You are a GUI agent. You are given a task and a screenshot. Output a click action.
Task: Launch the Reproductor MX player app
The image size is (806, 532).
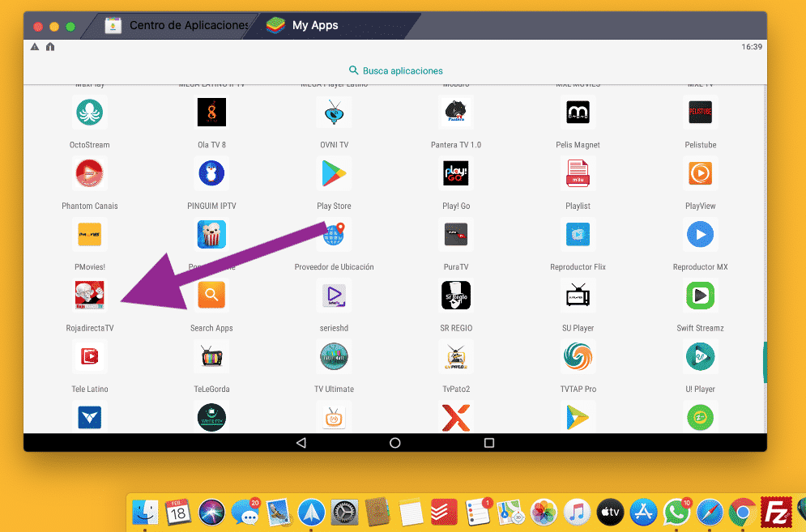pos(700,235)
